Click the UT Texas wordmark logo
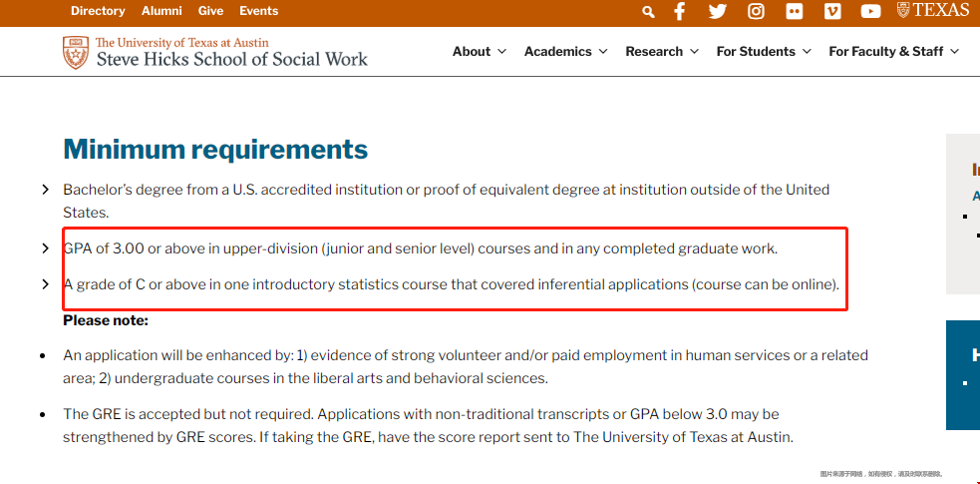980x484 pixels. (x=933, y=10)
